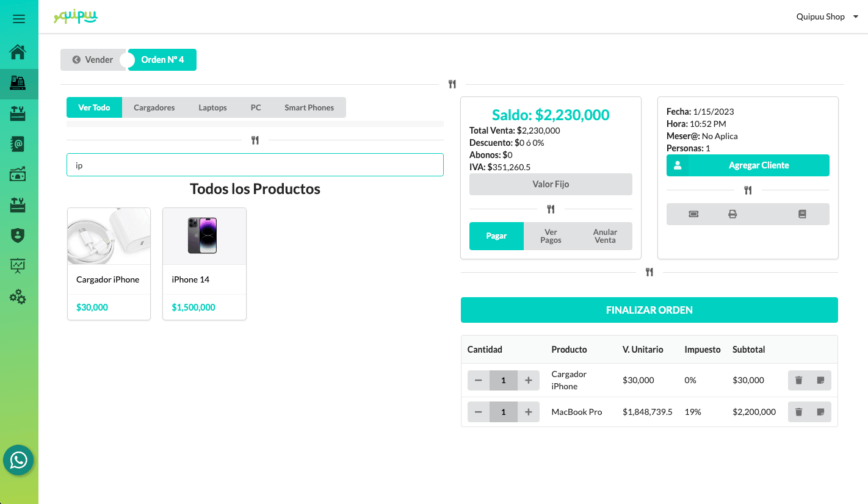
Task: Open the contacts address book icon
Action: click(18, 144)
